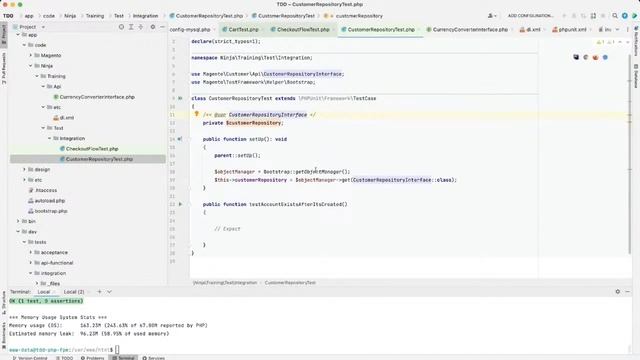This screenshot has width=640, height=360.
Task: Toggle the Bookmarks side stripe button
Action: pos(4,336)
